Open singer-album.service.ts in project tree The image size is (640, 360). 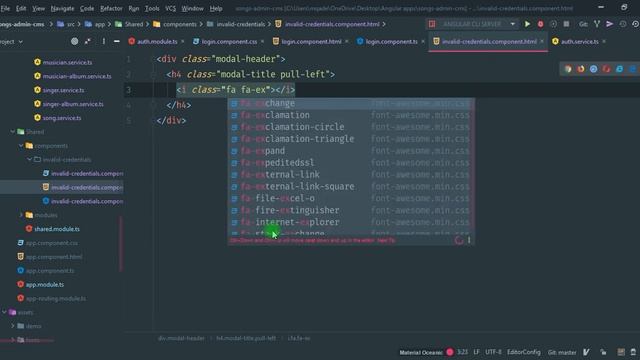[x=73, y=104]
